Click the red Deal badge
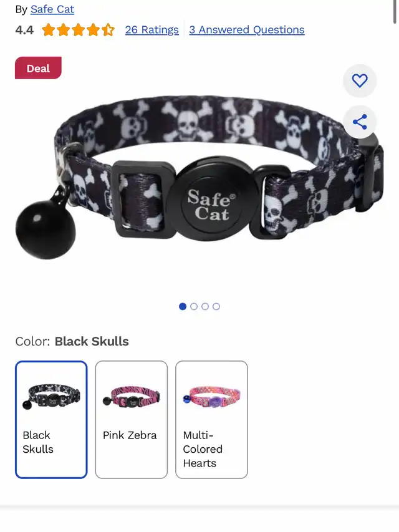399x532 pixels. click(38, 68)
